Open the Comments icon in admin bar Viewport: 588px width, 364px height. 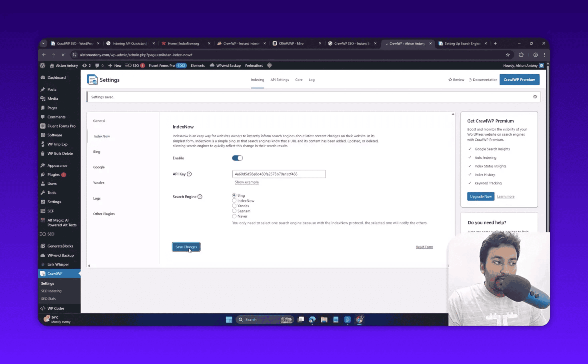[x=99, y=66]
